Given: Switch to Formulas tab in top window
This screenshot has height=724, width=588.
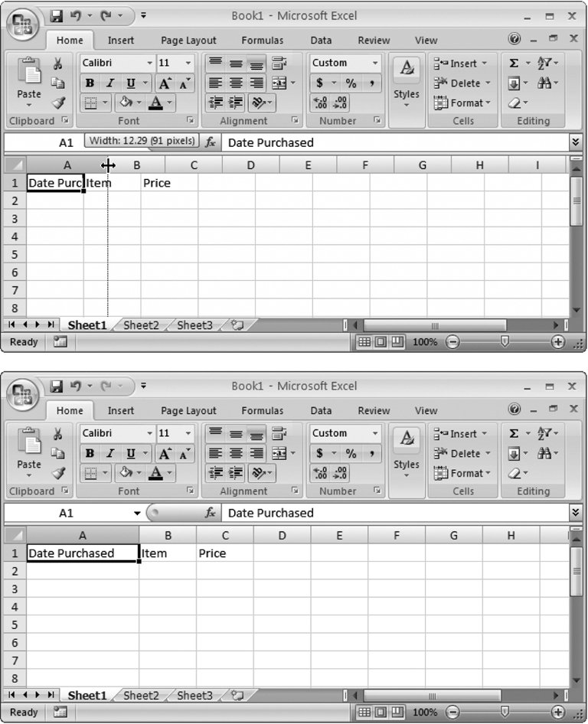Looking at the screenshot, I should [263, 40].
